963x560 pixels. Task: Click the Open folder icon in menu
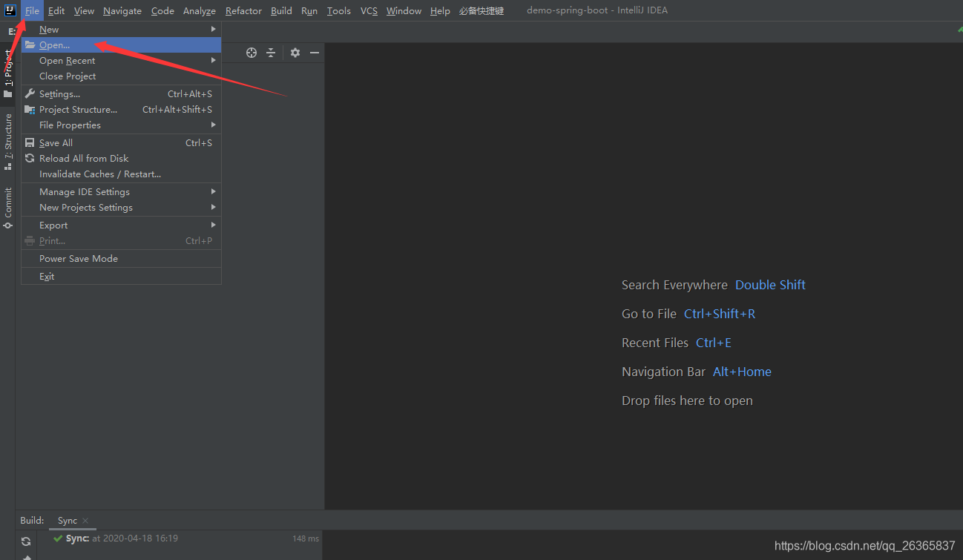(x=30, y=45)
